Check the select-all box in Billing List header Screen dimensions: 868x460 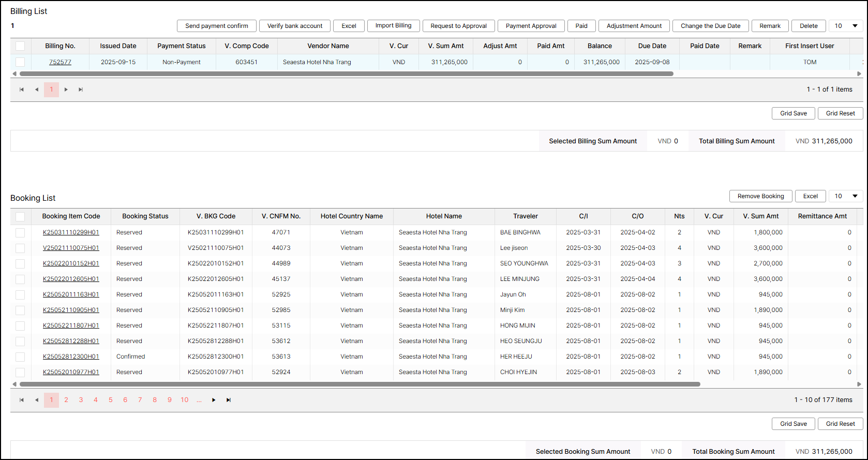pyautogui.click(x=20, y=46)
